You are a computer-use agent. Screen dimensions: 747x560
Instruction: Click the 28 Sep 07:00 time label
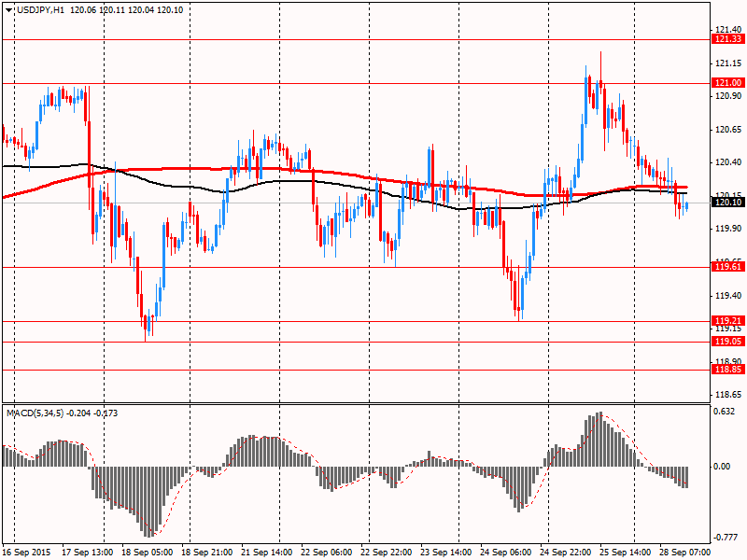click(x=685, y=553)
